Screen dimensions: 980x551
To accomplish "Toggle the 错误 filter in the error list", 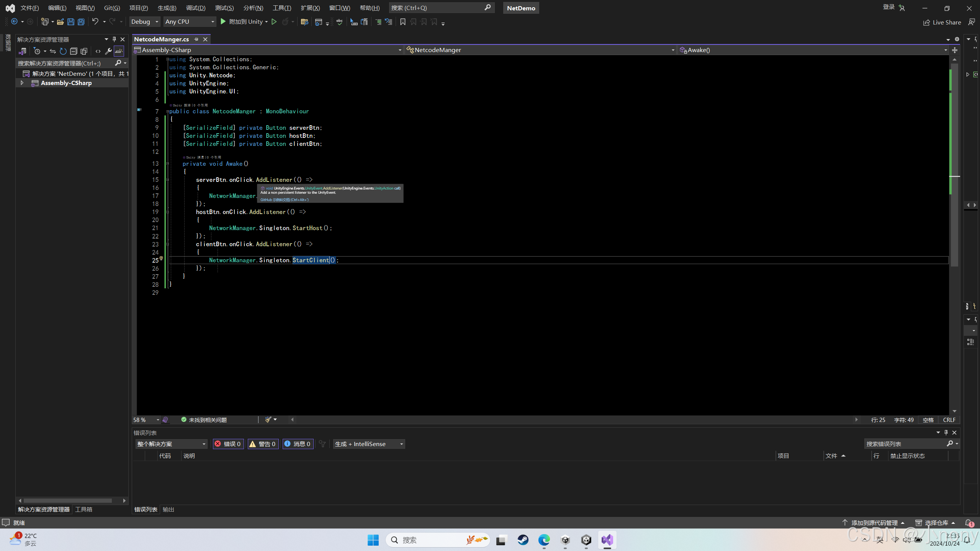I will click(x=228, y=444).
